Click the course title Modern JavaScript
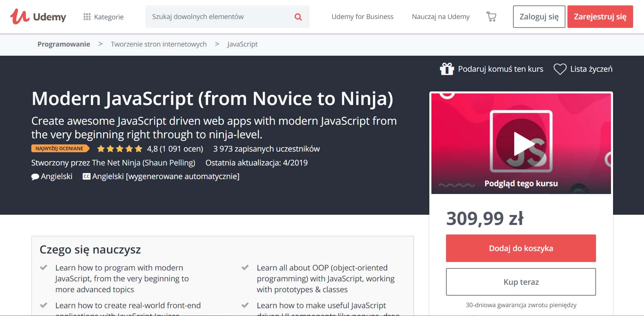644x316 pixels. click(x=212, y=99)
